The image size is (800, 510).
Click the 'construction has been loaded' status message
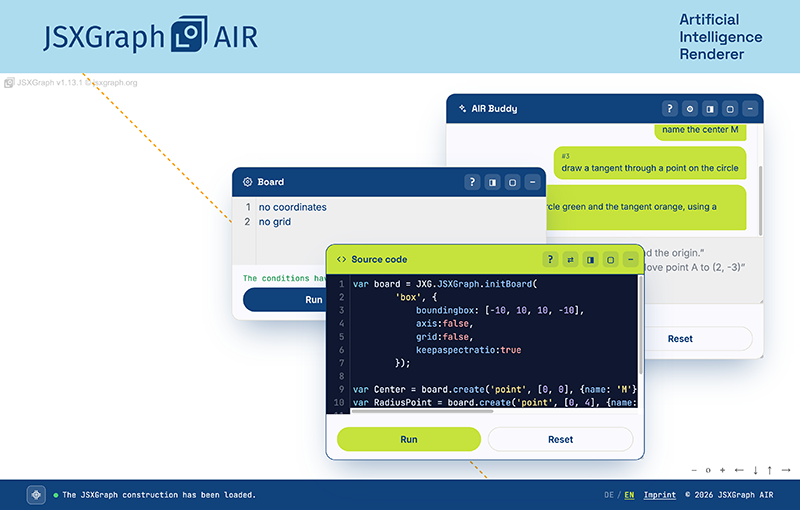coord(159,495)
